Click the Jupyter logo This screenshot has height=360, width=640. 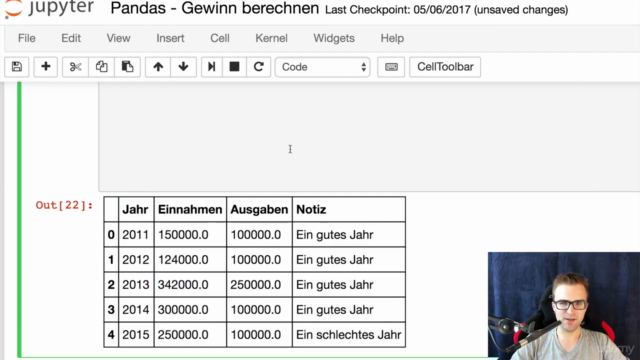[x=49, y=8]
